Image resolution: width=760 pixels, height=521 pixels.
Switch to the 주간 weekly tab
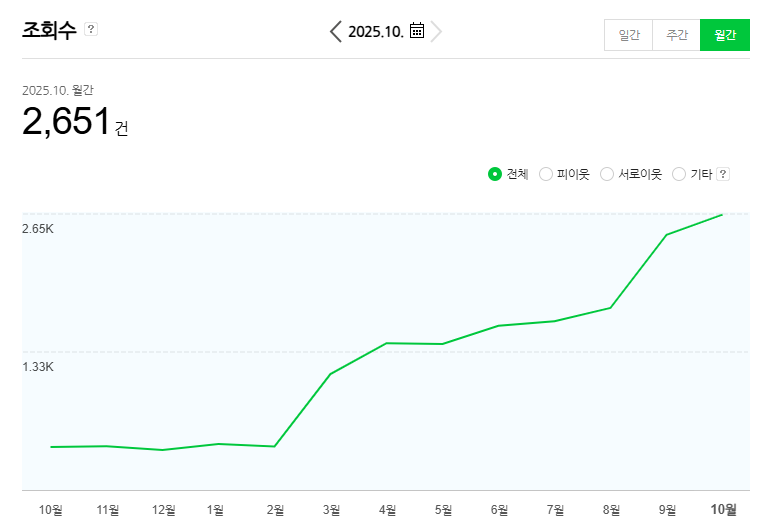676,35
